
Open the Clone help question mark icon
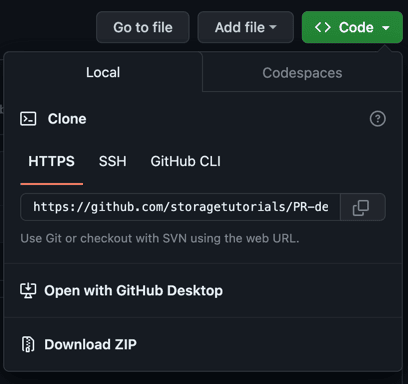click(x=378, y=119)
